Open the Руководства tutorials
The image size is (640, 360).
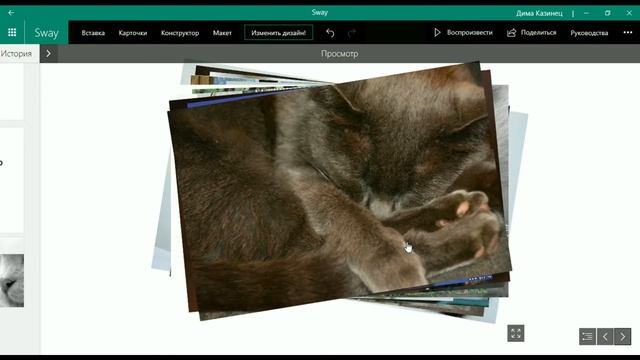coord(589,33)
